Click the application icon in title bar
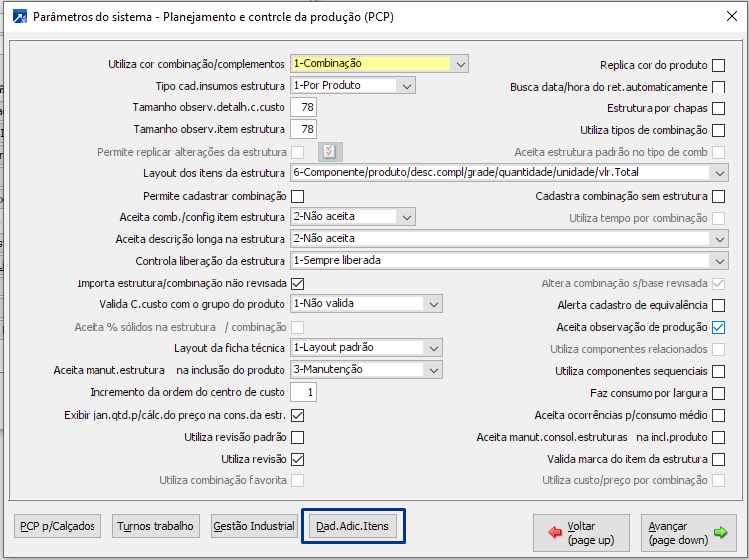The image size is (749, 560). (x=20, y=17)
